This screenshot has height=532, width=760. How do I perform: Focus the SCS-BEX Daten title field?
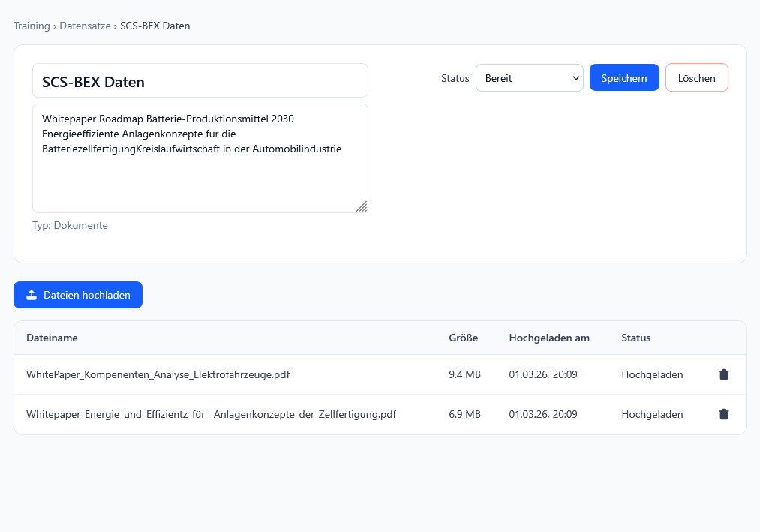point(200,81)
